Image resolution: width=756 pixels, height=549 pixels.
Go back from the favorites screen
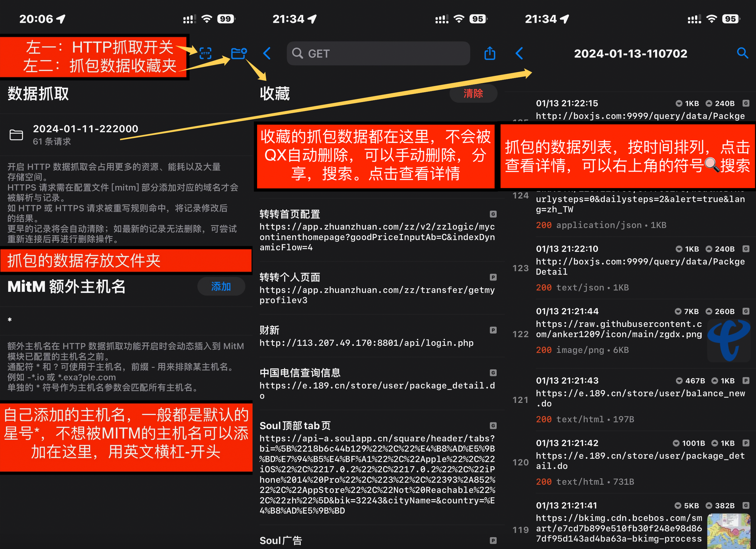pos(267,53)
